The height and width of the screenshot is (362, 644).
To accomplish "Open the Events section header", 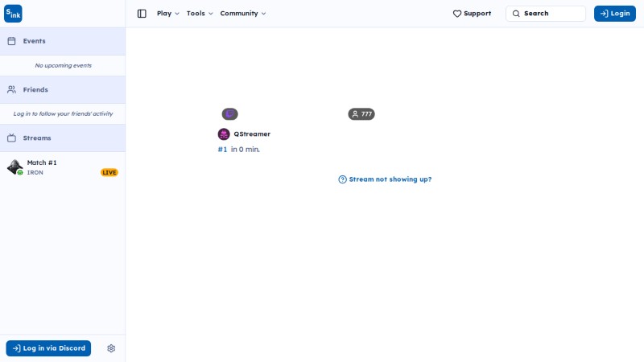I will 63,41.
